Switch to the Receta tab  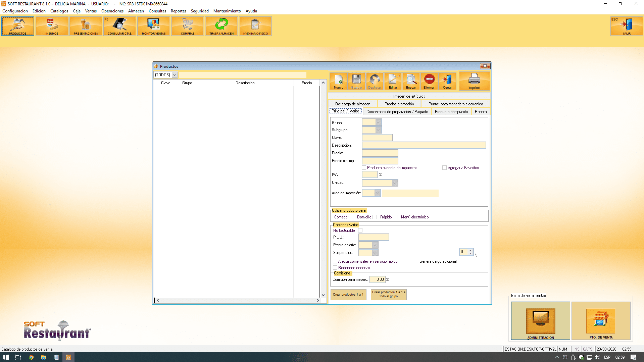[481, 112]
